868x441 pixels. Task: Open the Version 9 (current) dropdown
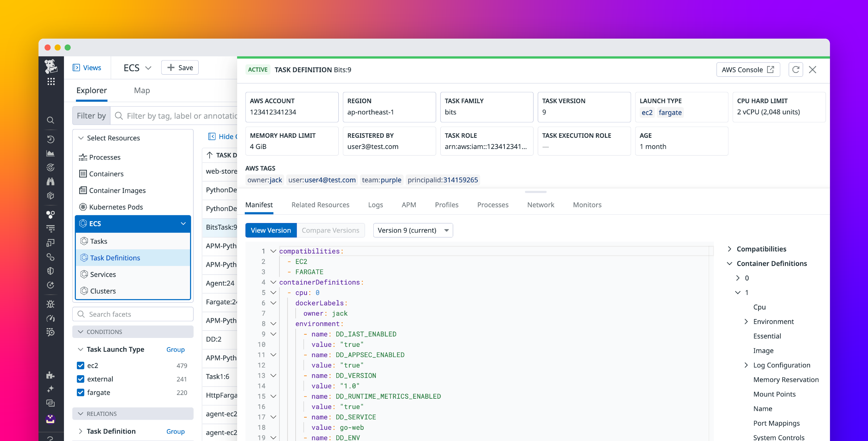(x=413, y=230)
